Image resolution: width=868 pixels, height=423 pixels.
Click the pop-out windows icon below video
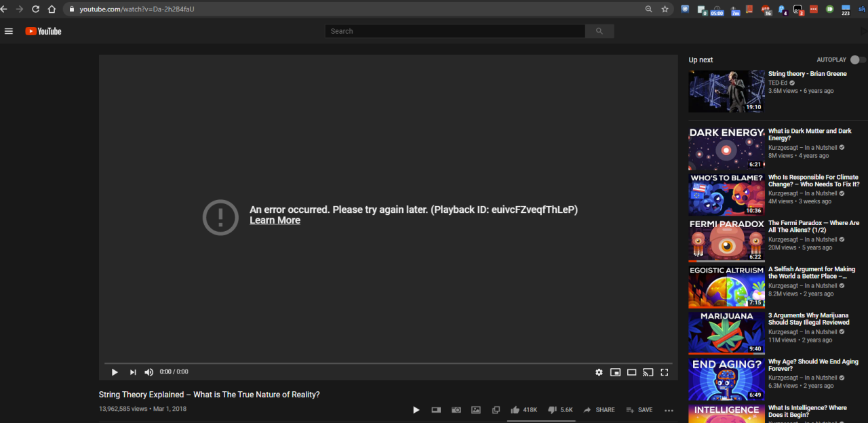click(x=496, y=410)
